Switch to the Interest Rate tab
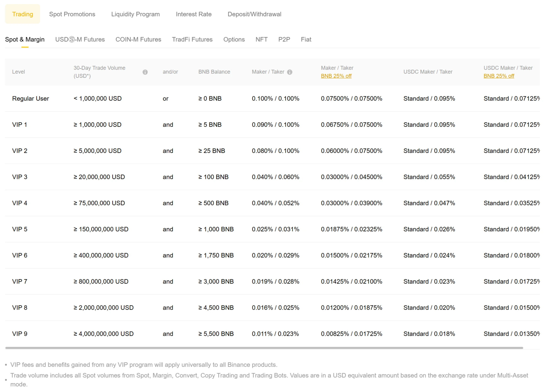Image resolution: width=547 pixels, height=392 pixels. pyautogui.click(x=194, y=14)
